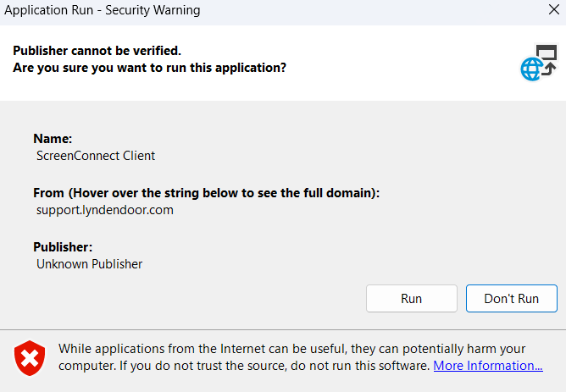Click the monitor symbol in header icon
The image size is (566, 392).
[547, 55]
